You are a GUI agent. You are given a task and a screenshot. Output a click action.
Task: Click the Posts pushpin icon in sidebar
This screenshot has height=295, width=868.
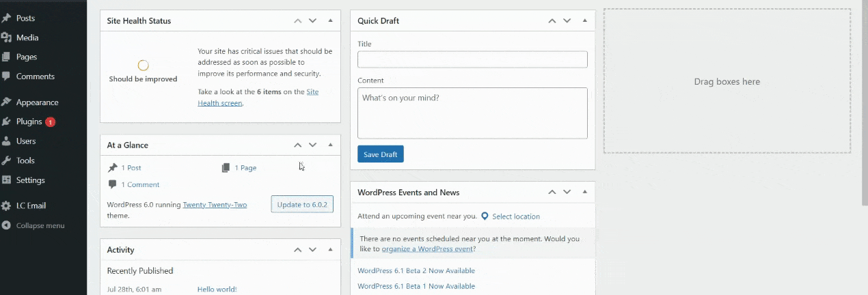coord(7,18)
